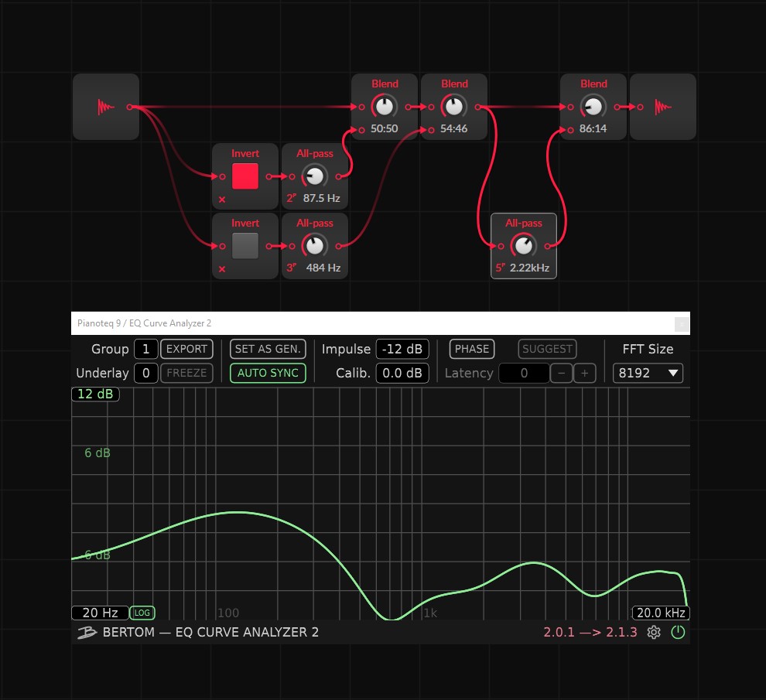
Task: Click the FREEZE button
Action: coord(186,373)
